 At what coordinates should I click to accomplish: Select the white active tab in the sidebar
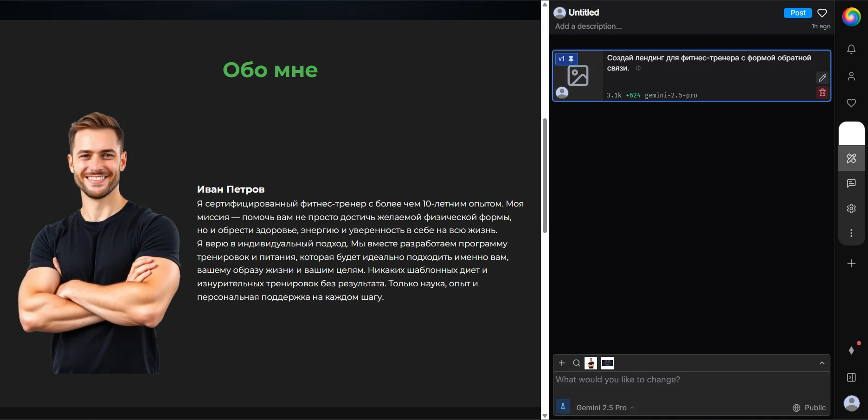pyautogui.click(x=852, y=133)
